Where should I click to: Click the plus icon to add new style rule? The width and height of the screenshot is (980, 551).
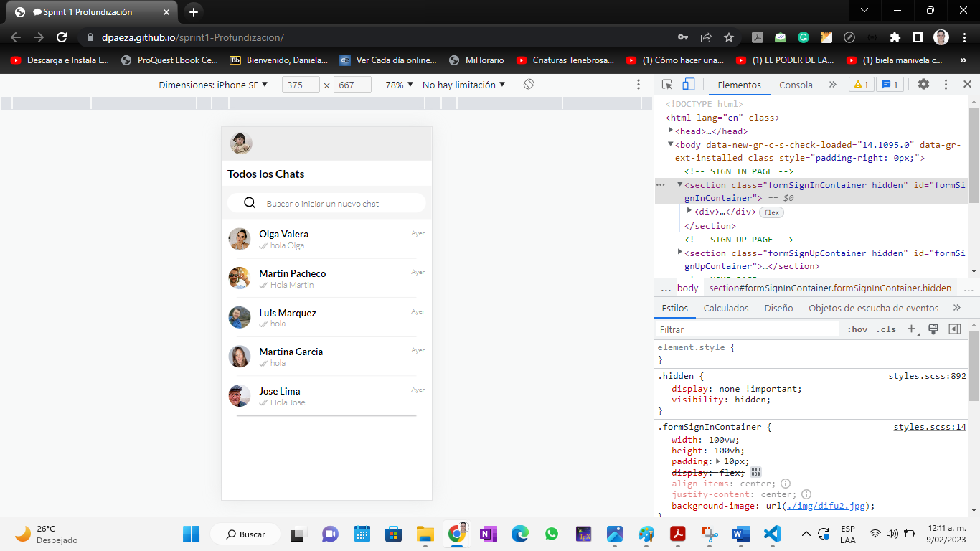point(912,329)
